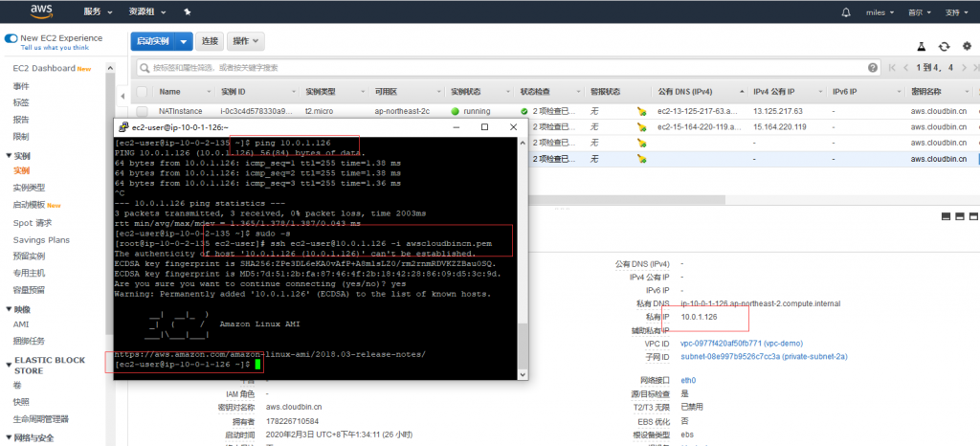Screen dimensions: 980x446
Task: Click the search magnifier icon
Action: tap(145, 67)
